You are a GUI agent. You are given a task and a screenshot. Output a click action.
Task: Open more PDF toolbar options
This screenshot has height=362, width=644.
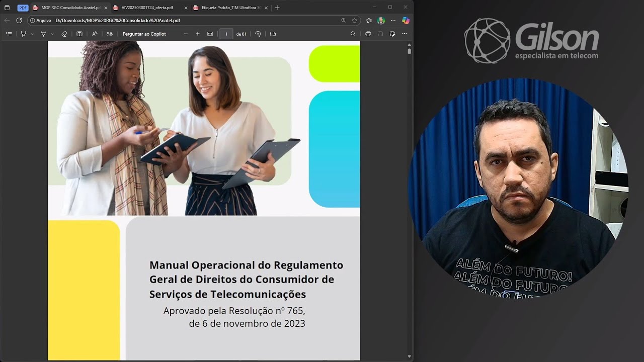405,34
